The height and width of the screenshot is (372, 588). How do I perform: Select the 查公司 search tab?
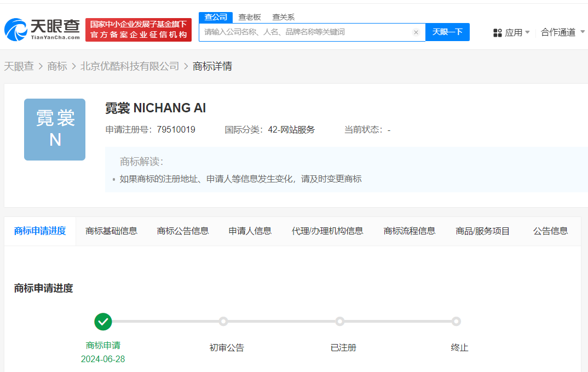coord(215,17)
